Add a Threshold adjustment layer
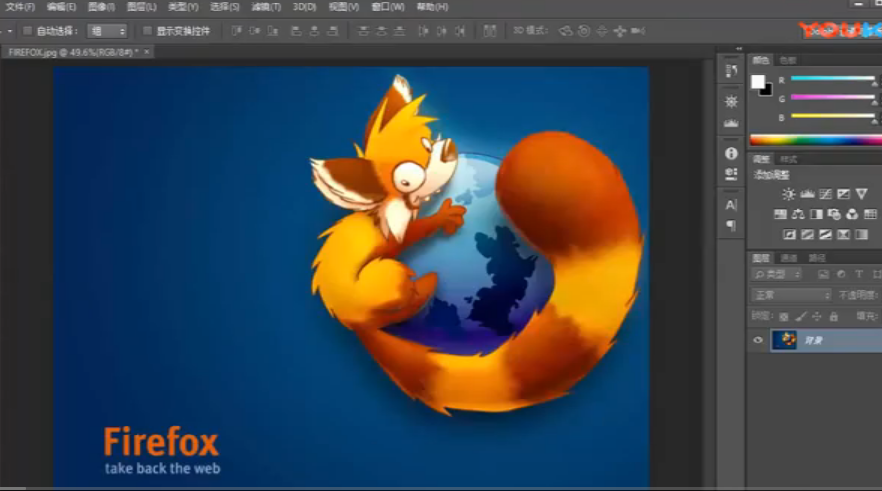Viewport: 882px width, 491px height. click(x=825, y=235)
